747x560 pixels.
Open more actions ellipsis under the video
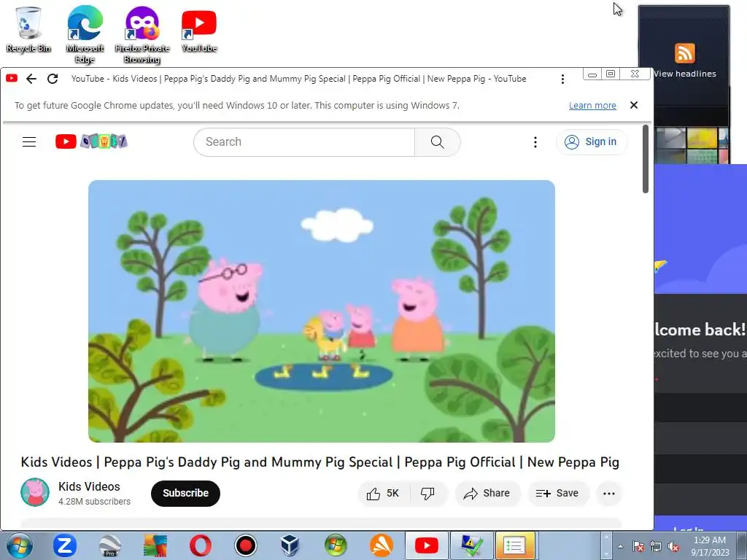(609, 494)
